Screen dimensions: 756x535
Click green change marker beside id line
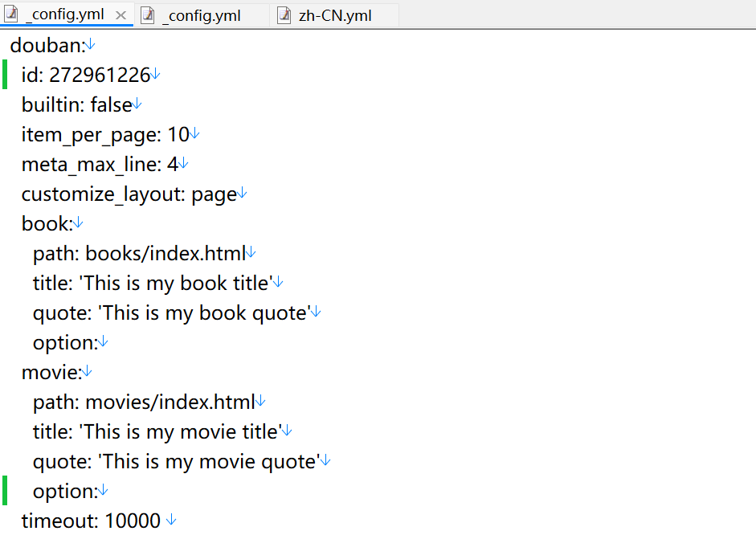[x=5, y=74]
